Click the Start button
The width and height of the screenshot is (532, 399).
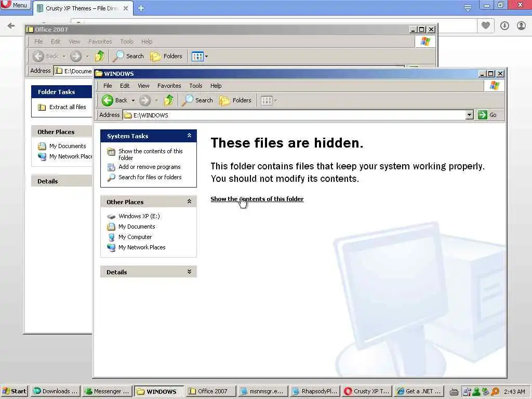14,391
